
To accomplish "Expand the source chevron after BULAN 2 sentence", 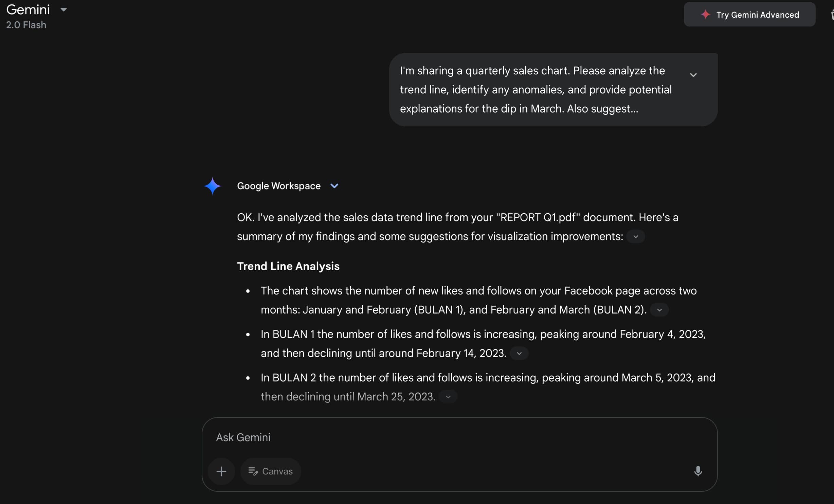I will [x=660, y=309].
